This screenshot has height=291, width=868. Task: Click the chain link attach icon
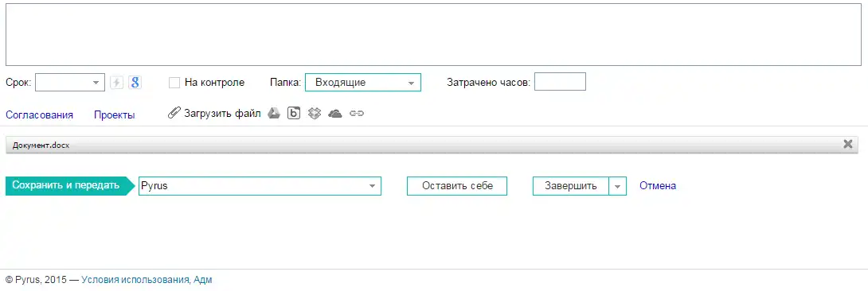(357, 114)
